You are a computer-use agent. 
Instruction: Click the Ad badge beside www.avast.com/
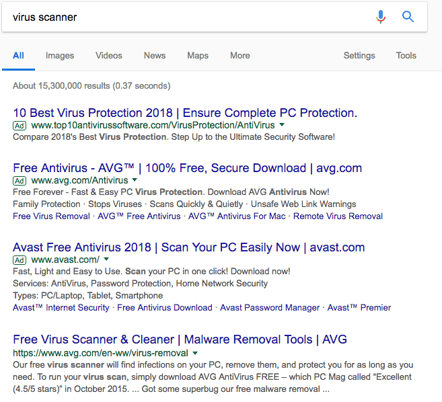pos(19,260)
